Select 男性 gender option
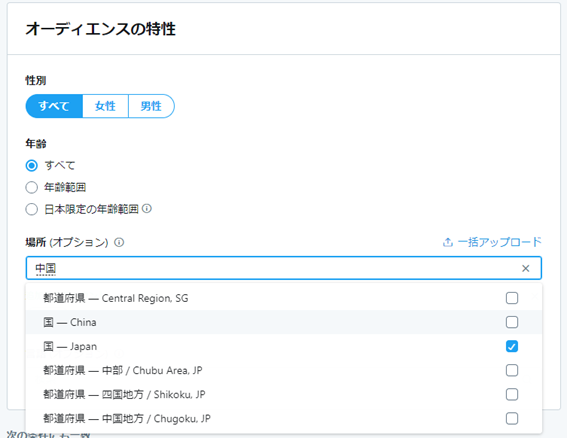Screen dimensions: 567x438 tap(151, 106)
